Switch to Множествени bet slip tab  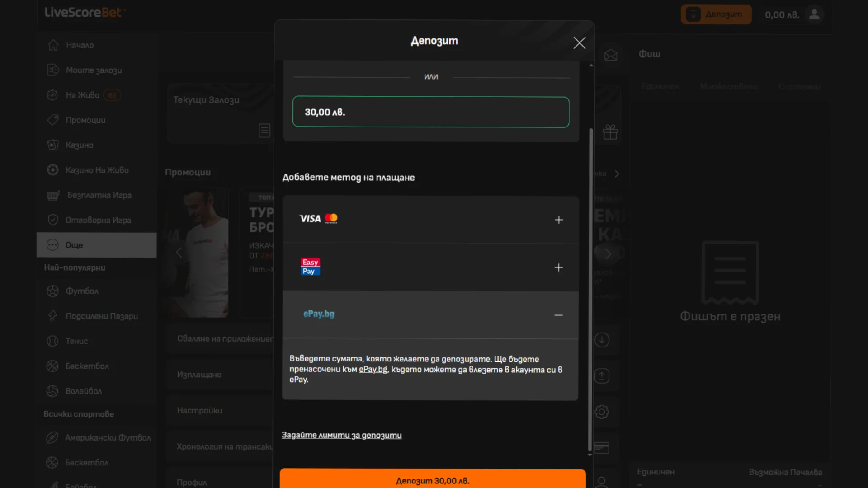point(729,87)
